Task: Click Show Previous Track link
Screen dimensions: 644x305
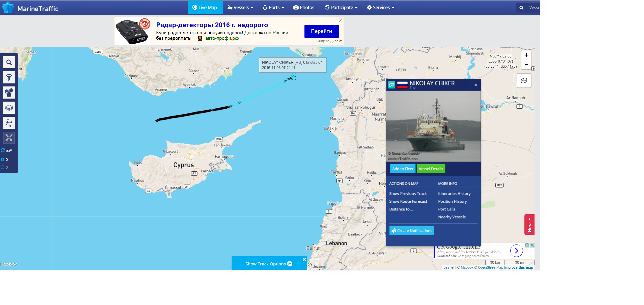Action: coord(408,194)
